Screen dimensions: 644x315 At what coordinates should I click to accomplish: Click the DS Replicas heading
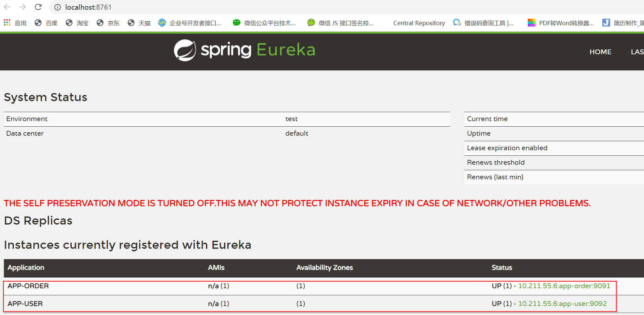click(38, 221)
